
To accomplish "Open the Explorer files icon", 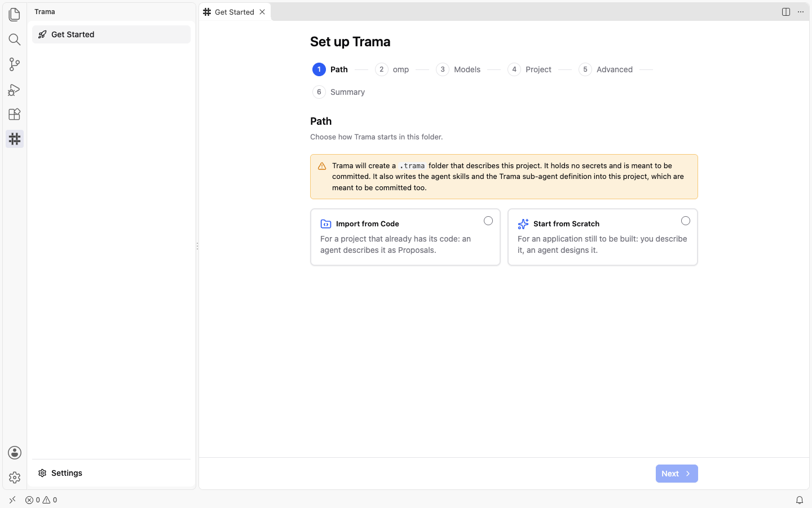I will [x=15, y=14].
